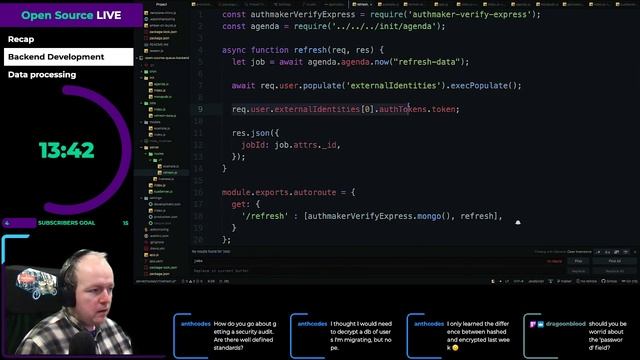The width and height of the screenshot is (640, 360).
Task: Open the package-lock.json below app.js
Action: tap(163, 267)
